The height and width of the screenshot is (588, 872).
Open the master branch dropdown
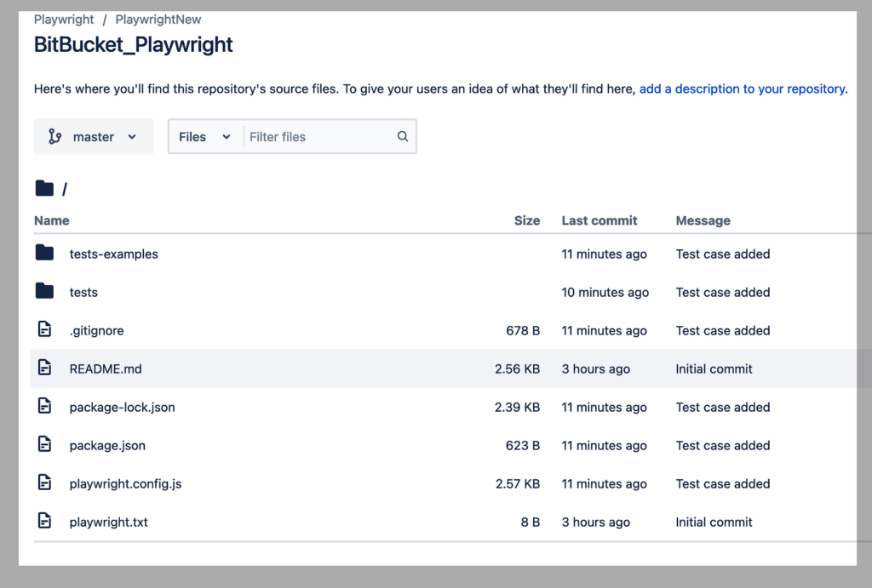(94, 136)
